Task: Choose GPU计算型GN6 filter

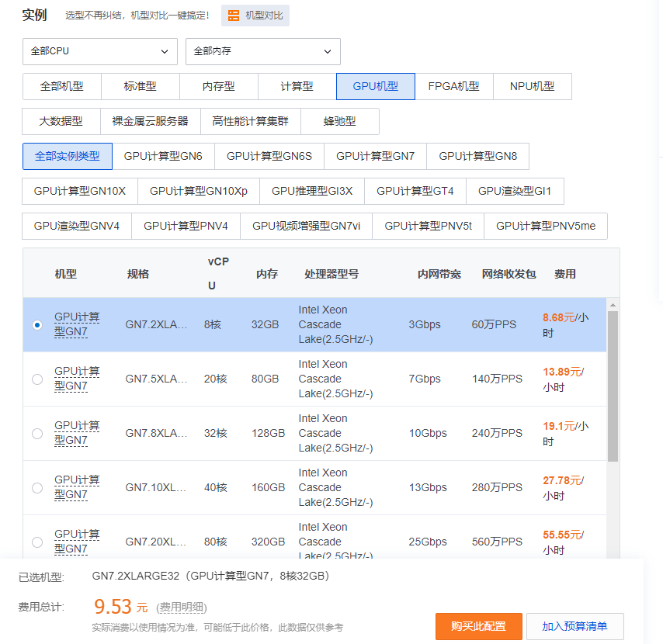Action: [x=163, y=157]
